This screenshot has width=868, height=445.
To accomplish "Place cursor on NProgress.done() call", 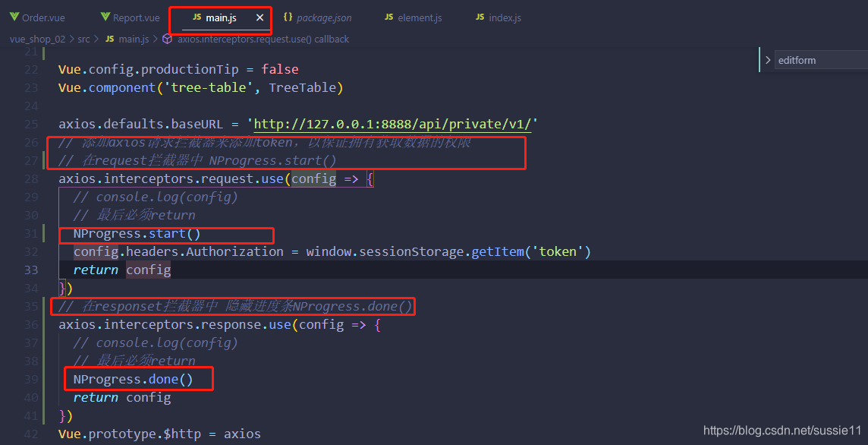I will (134, 380).
